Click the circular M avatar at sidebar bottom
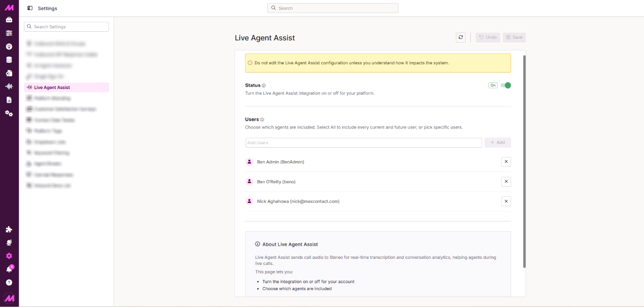Image resolution: width=644 pixels, height=307 pixels. click(9, 298)
